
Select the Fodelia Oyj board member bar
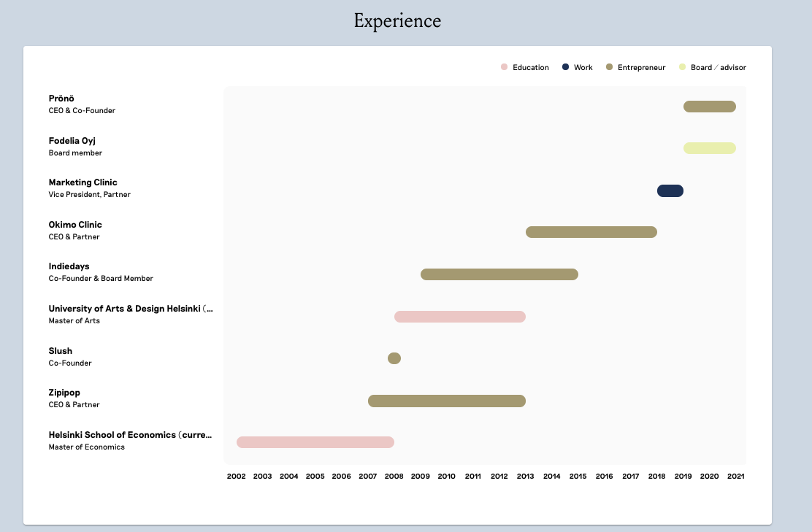click(x=709, y=148)
